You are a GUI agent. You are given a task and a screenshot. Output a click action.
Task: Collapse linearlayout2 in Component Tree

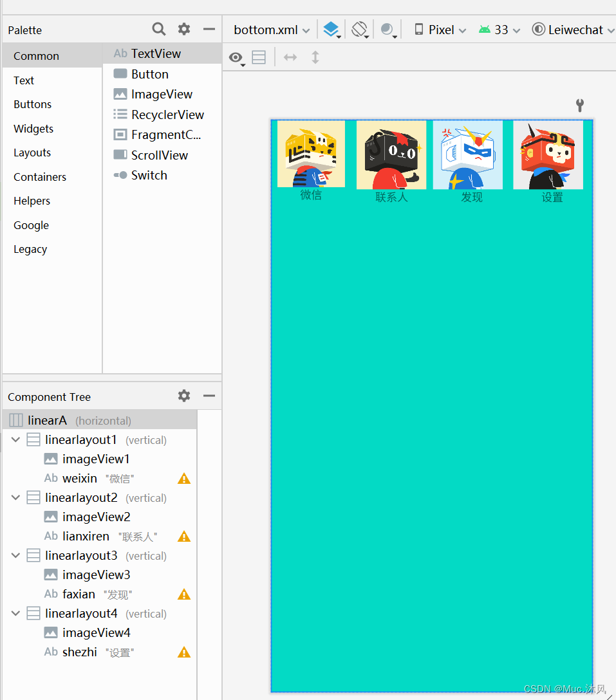coord(15,497)
